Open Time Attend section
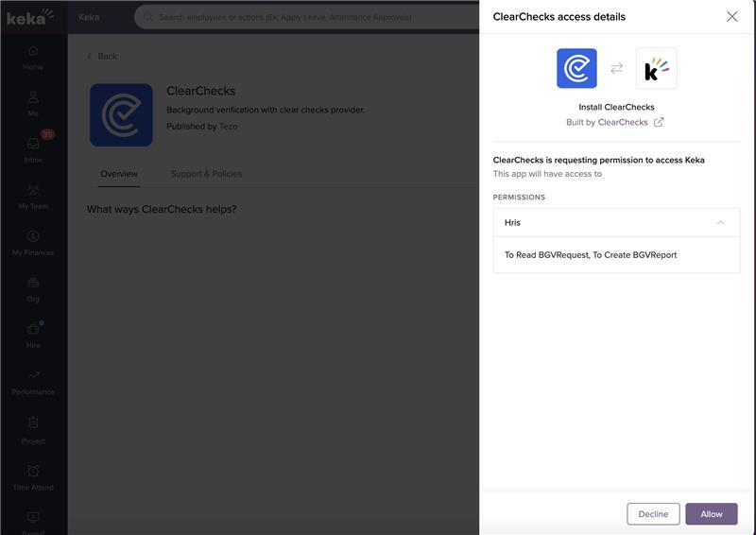Image resolution: width=756 pixels, height=535 pixels. point(33,475)
